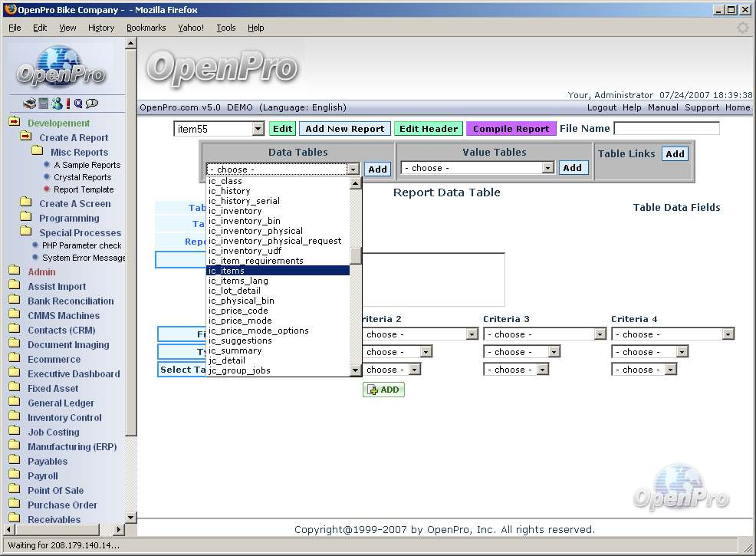Choose ic_price_code in the dropdown list
The width and height of the screenshot is (756, 556).
tap(238, 311)
